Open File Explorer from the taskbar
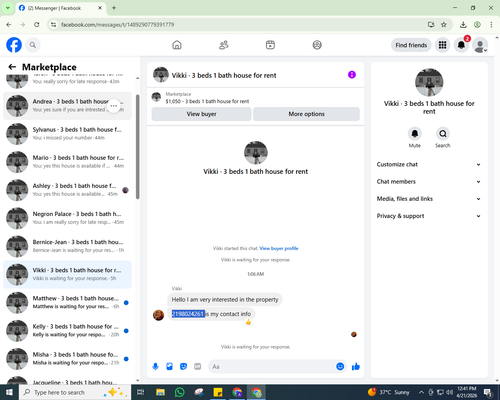The height and width of the screenshot is (400, 500). point(160,392)
